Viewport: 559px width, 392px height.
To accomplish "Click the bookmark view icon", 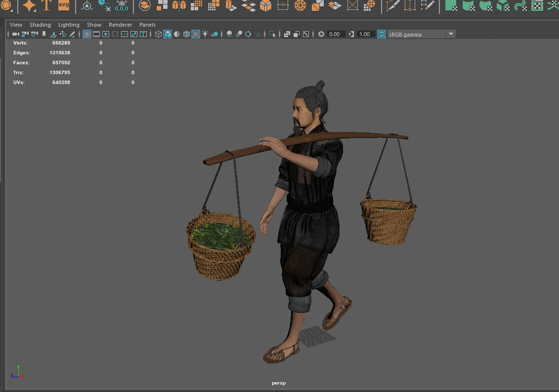I will point(43,34).
